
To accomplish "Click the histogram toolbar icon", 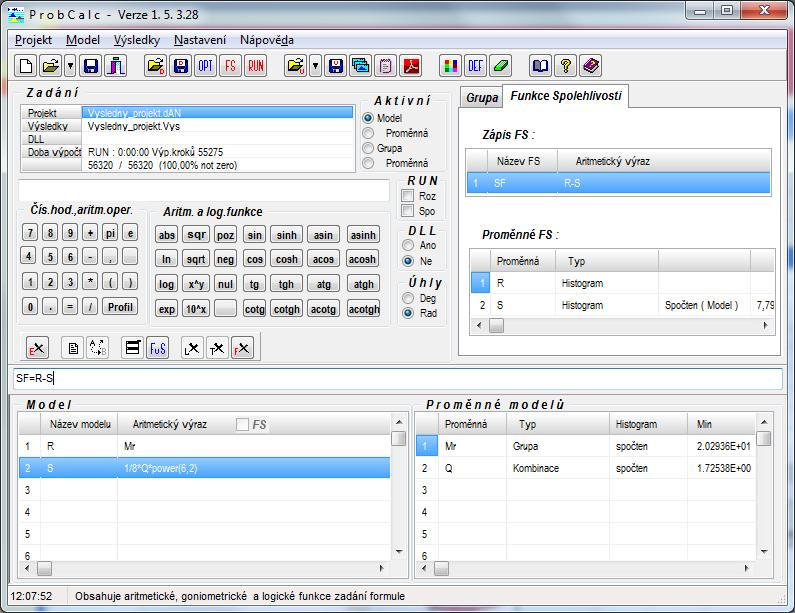I will point(116,66).
